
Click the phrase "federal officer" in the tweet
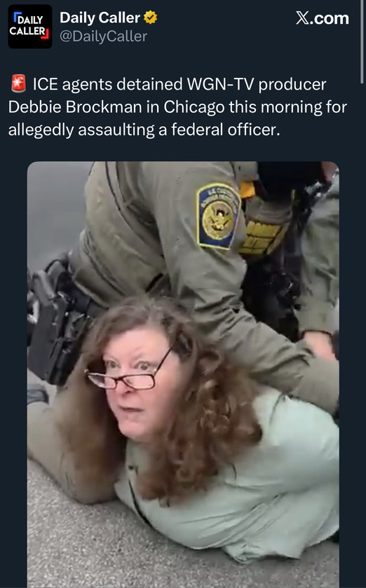coord(225,130)
